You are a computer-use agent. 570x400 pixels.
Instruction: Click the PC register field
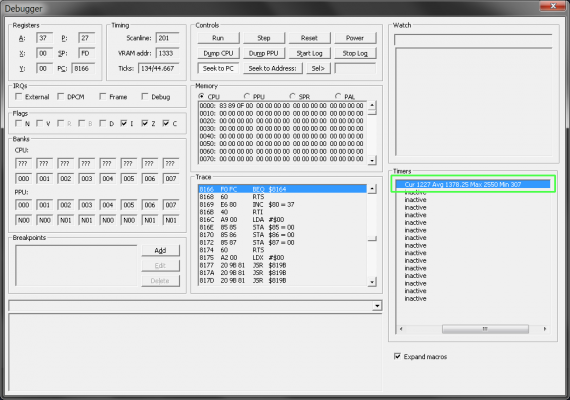tap(83, 68)
